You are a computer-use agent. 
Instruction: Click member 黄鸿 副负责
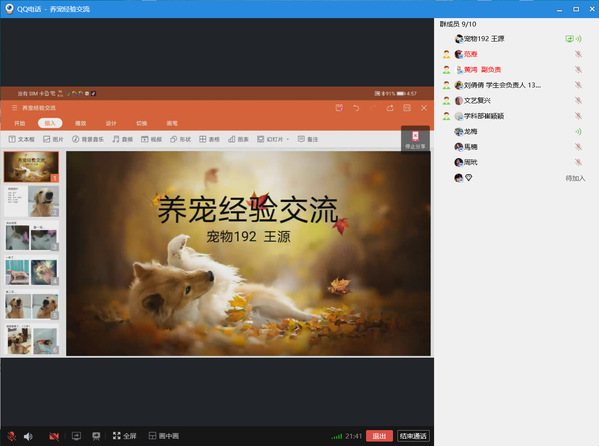click(482, 70)
